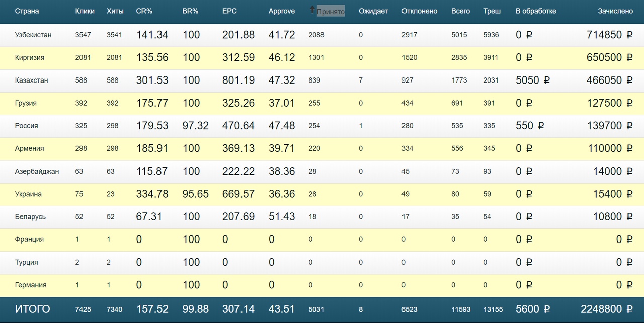Screen dimensions: 644x323
Task: Click the Хиты column header
Action: [x=115, y=11]
